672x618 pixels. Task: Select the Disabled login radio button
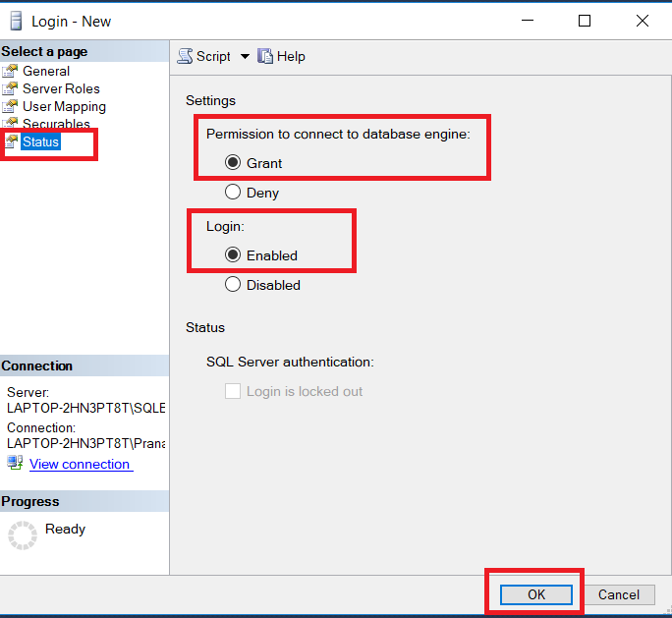click(233, 284)
